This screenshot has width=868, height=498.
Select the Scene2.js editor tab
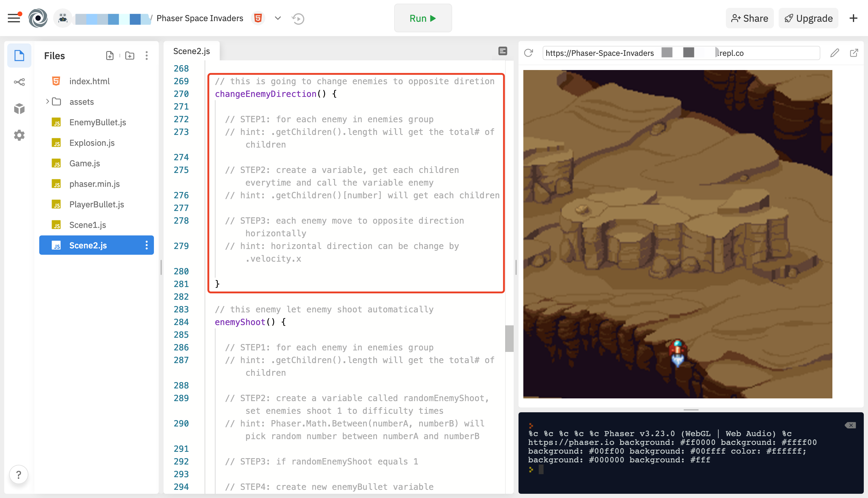point(192,51)
